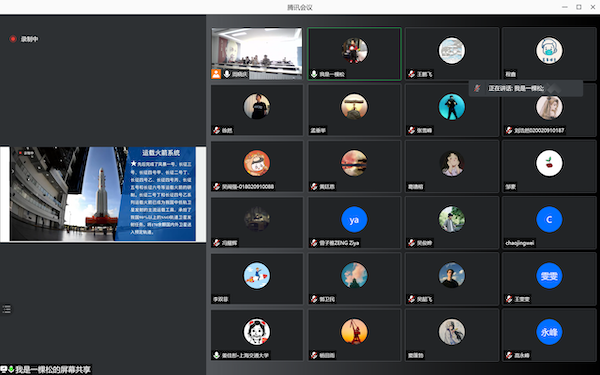The width and height of the screenshot is (600, 375).
Task: Click the screen share icon at bottom left
Action: 4,369
